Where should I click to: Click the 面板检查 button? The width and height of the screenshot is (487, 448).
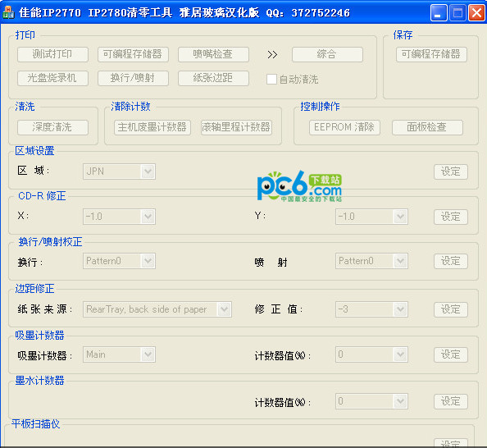427,127
